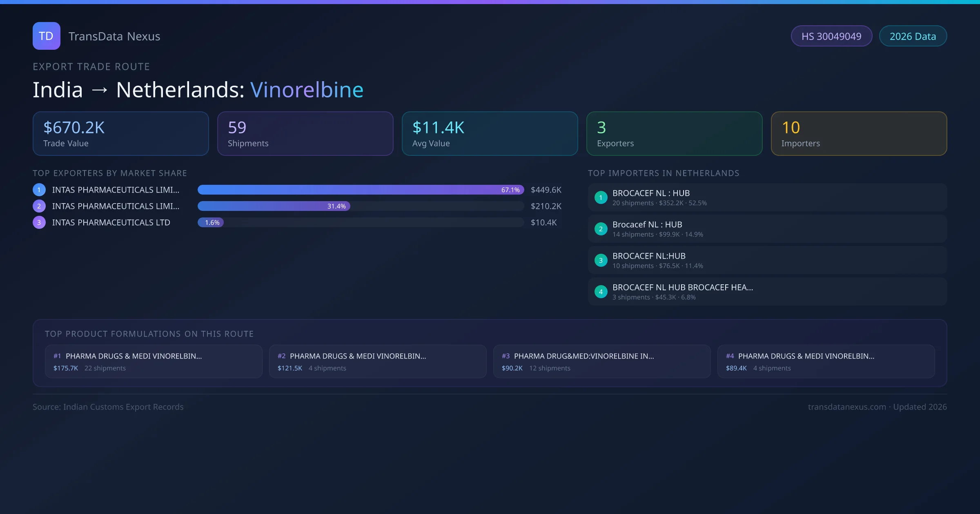Click the 31.4% market share bar
The width and height of the screenshot is (980, 514).
click(x=274, y=206)
